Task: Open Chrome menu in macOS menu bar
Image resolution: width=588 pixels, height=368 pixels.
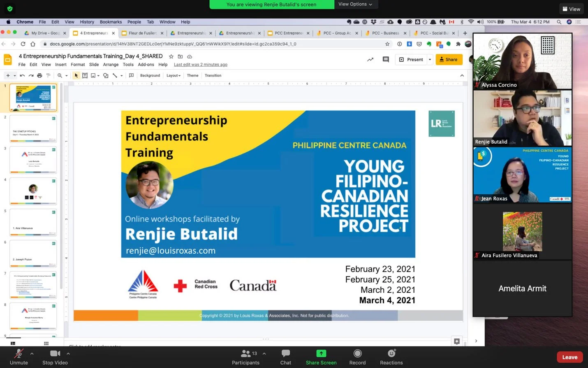Action: pyautogui.click(x=25, y=22)
